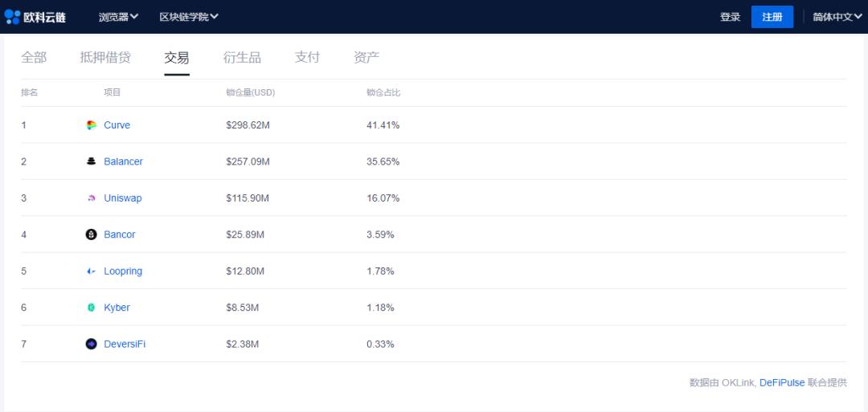Image resolution: width=868 pixels, height=412 pixels.
Task: Click the Curve project icon
Action: (92, 125)
